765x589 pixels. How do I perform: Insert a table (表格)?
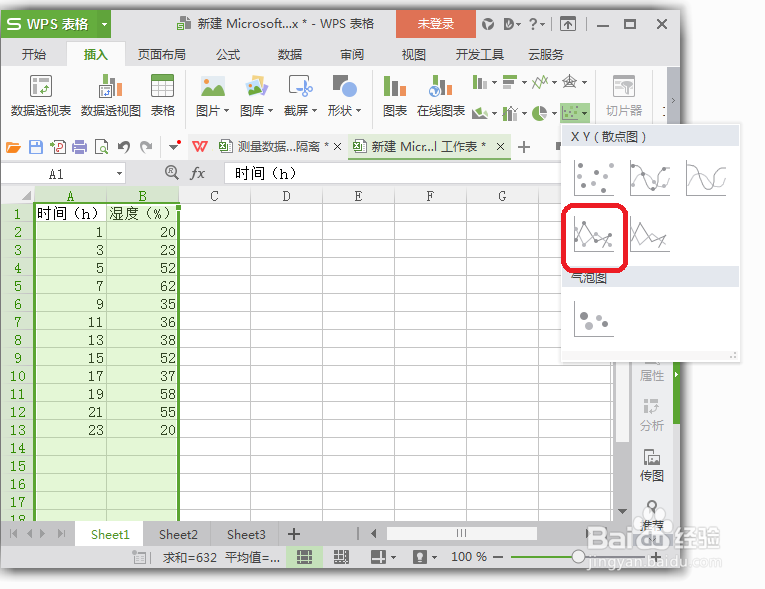click(x=162, y=96)
